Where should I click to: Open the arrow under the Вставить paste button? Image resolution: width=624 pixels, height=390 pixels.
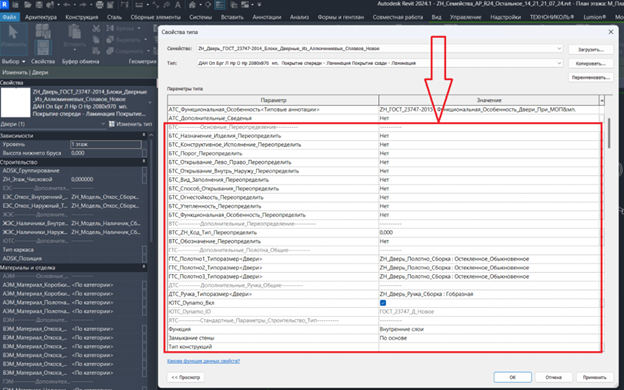coord(74,49)
